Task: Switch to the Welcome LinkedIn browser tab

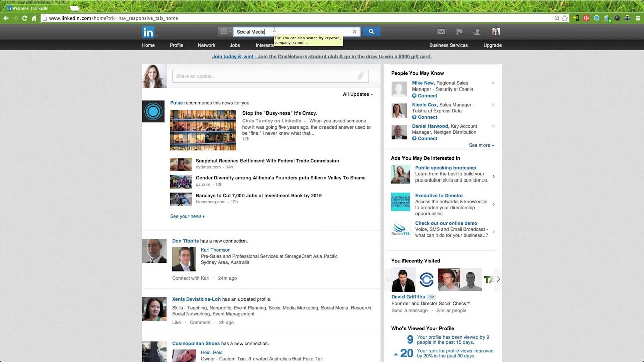Action: [x=35, y=8]
